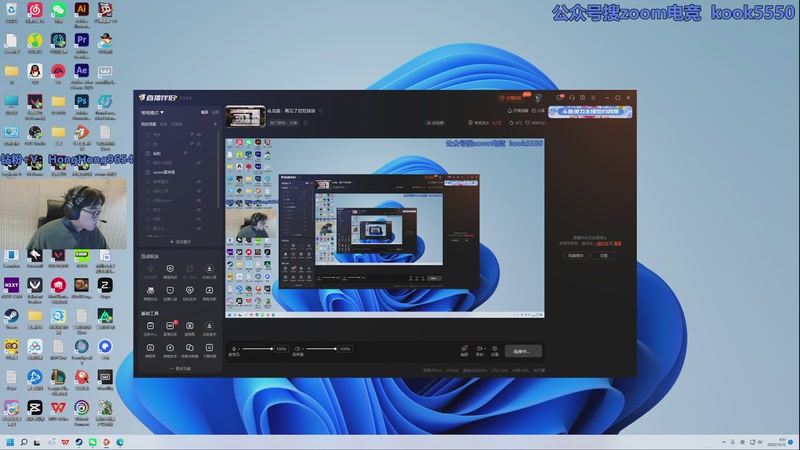Image resolution: width=800 pixels, height=450 pixels.
Task: Click the WeChat desktop icon
Action: [x=58, y=10]
